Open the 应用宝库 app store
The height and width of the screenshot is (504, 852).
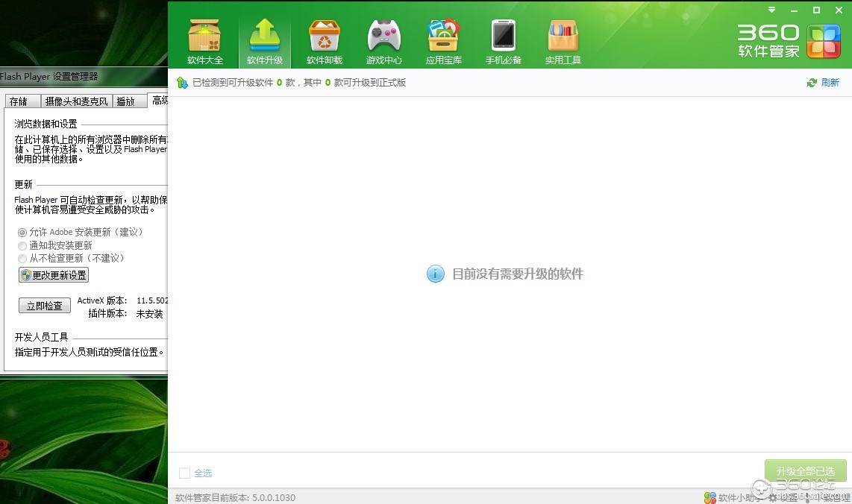444,42
